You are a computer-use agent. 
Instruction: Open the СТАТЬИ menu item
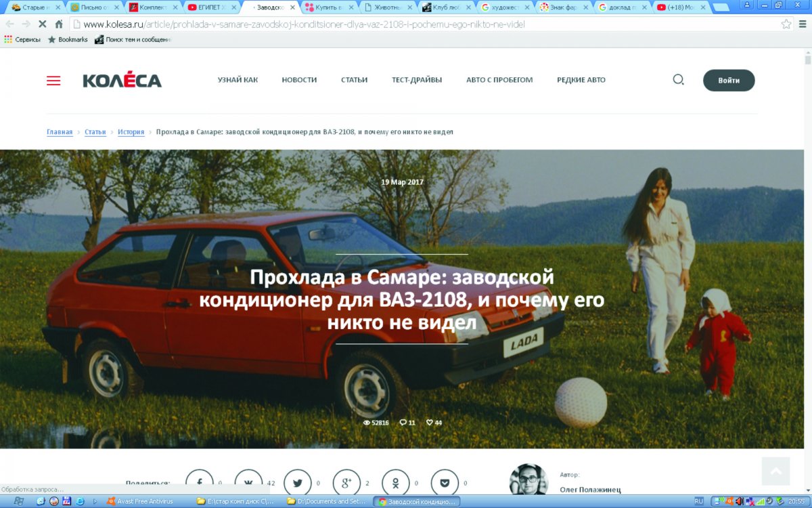[x=354, y=80]
